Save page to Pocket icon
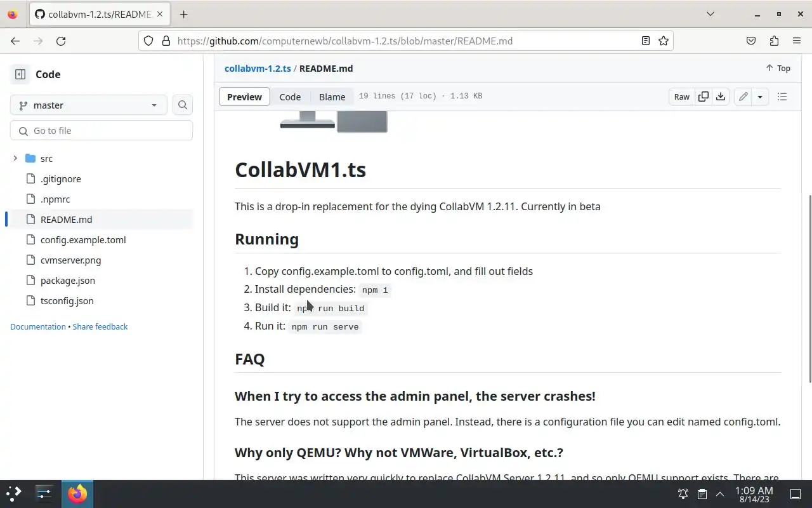The image size is (812, 508). point(751,41)
